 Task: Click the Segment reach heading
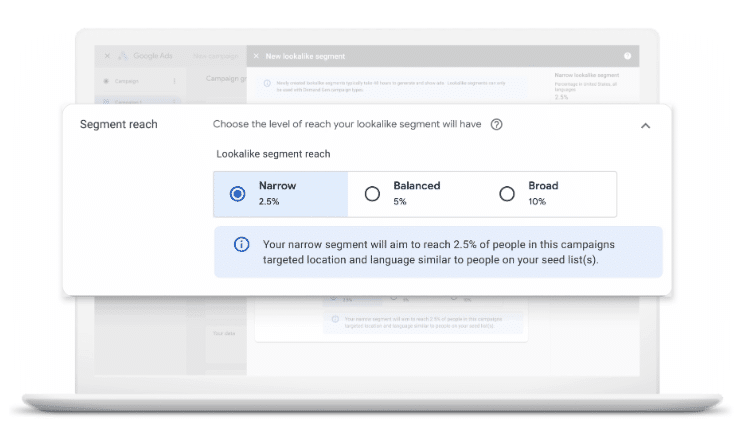coord(118,124)
